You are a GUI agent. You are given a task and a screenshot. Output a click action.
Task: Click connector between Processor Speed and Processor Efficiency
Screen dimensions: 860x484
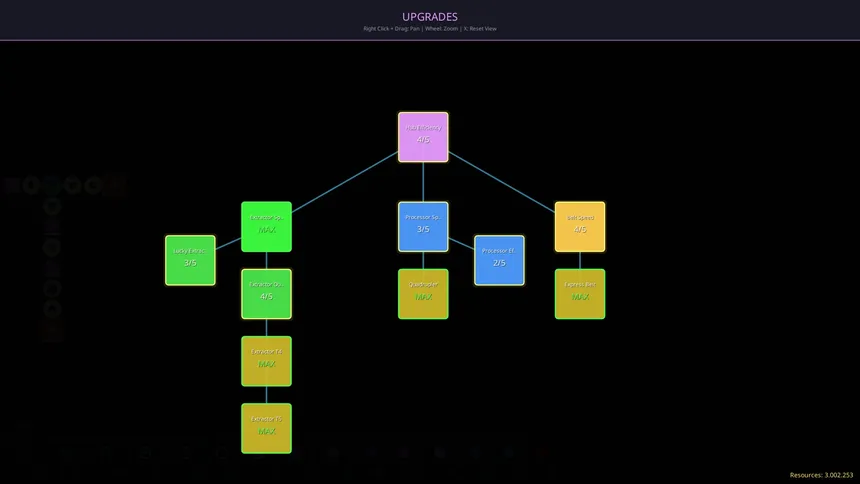point(461,243)
